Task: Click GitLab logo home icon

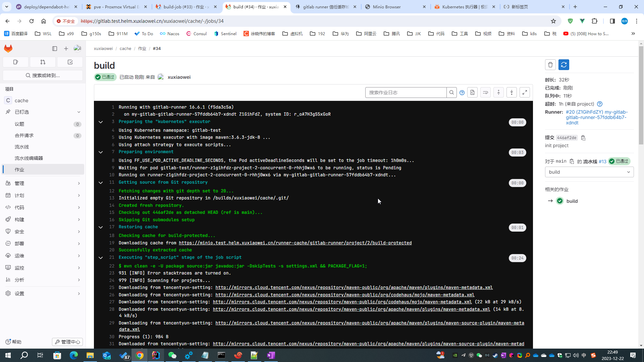Action: (x=8, y=49)
